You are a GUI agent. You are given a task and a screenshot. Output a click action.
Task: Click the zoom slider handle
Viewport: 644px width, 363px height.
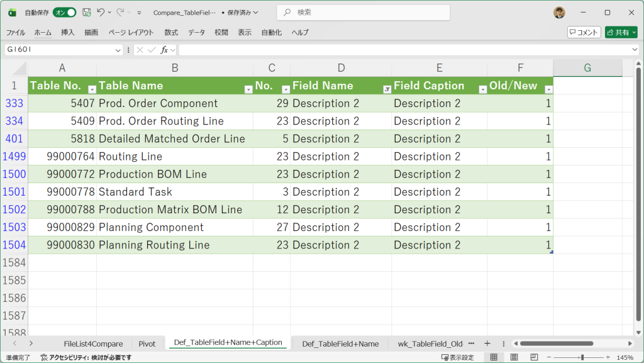(582, 357)
